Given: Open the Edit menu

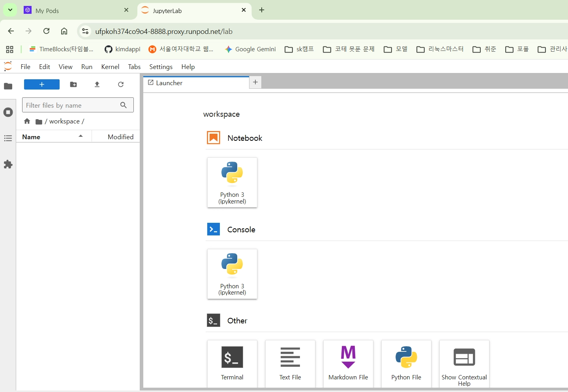Looking at the screenshot, I should click(45, 67).
